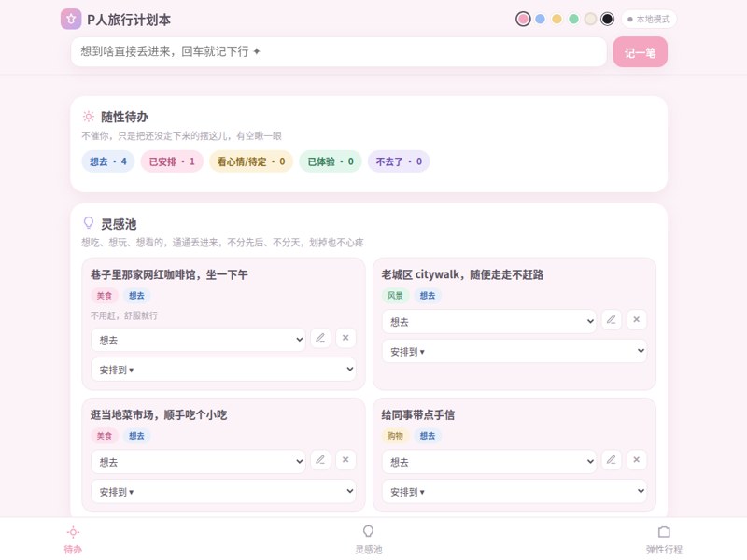Screen dimensions: 747x560
Task: Switch to the 弹性行程 bottom tab
Action: tap(664, 539)
